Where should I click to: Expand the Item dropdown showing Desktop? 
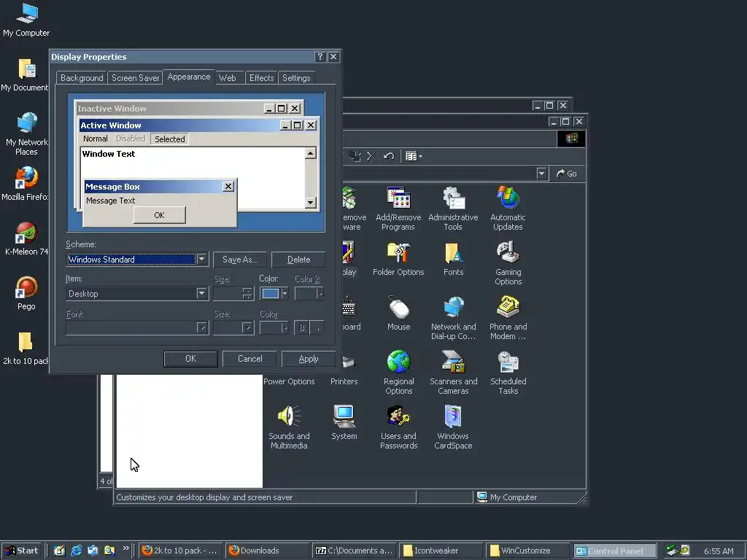coord(201,293)
